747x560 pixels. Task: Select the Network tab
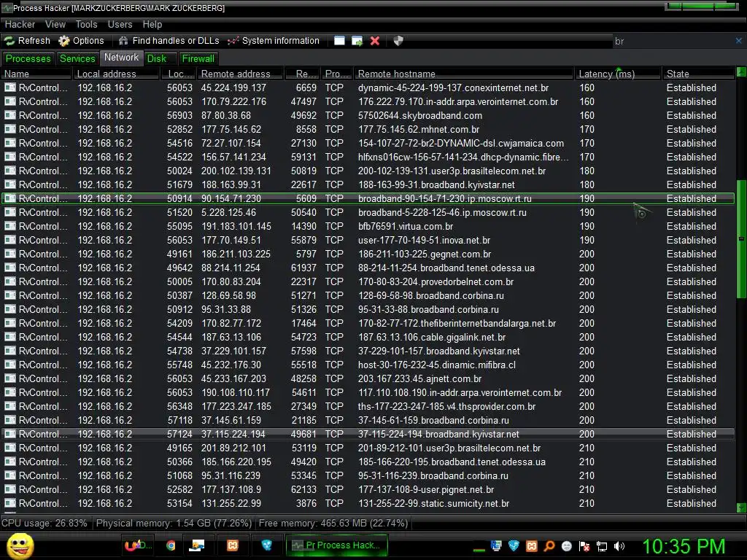pos(122,58)
